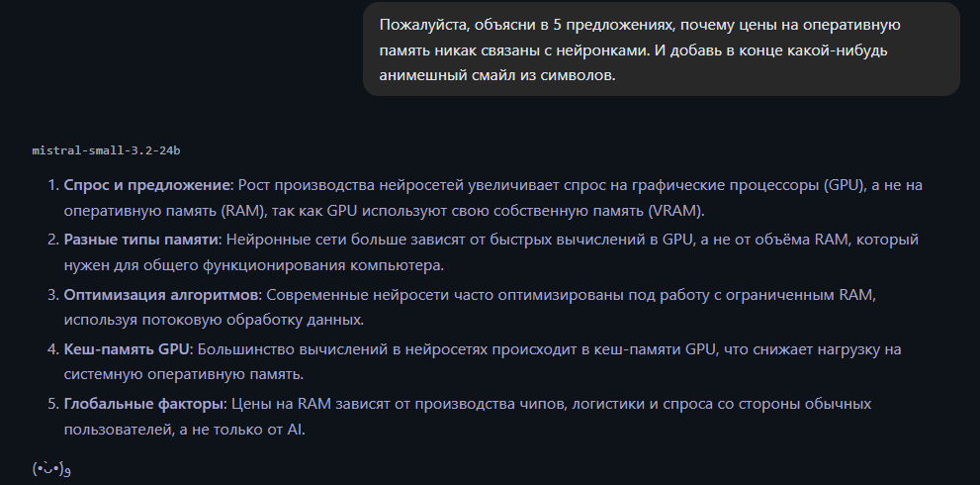980x485 pixels.
Task: Click the user prompt message bubble
Action: [x=661, y=49]
